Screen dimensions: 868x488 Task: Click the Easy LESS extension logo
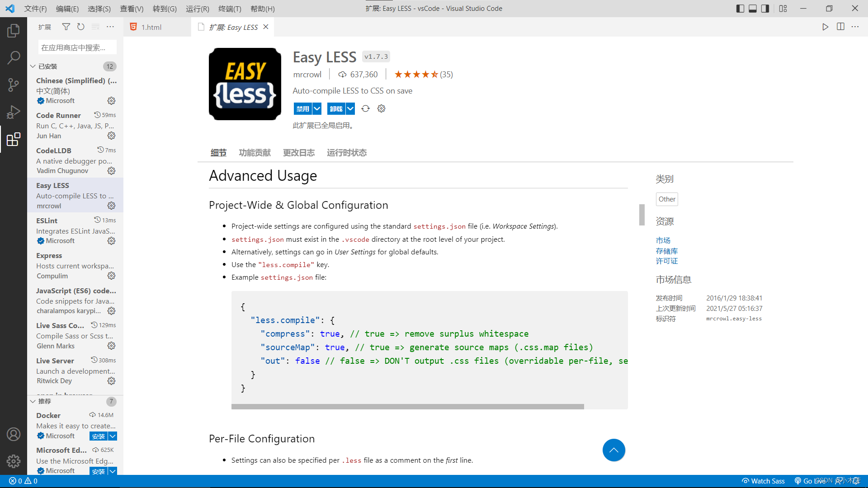(245, 84)
